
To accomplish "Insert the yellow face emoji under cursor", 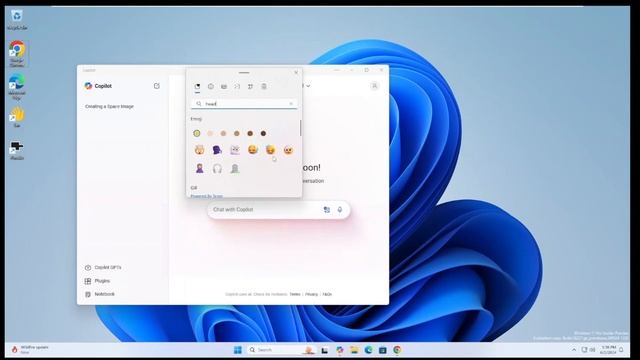I will [270, 150].
